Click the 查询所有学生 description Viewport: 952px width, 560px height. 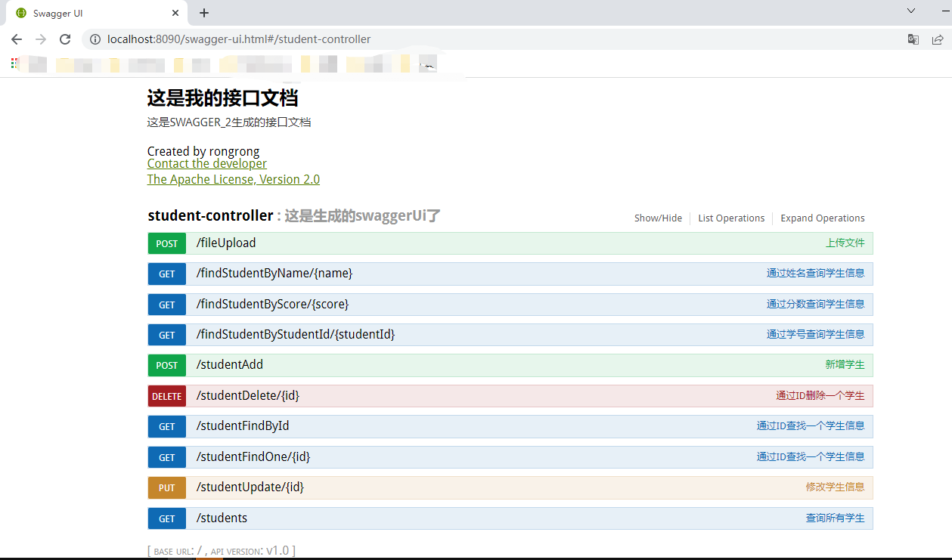[x=836, y=518]
